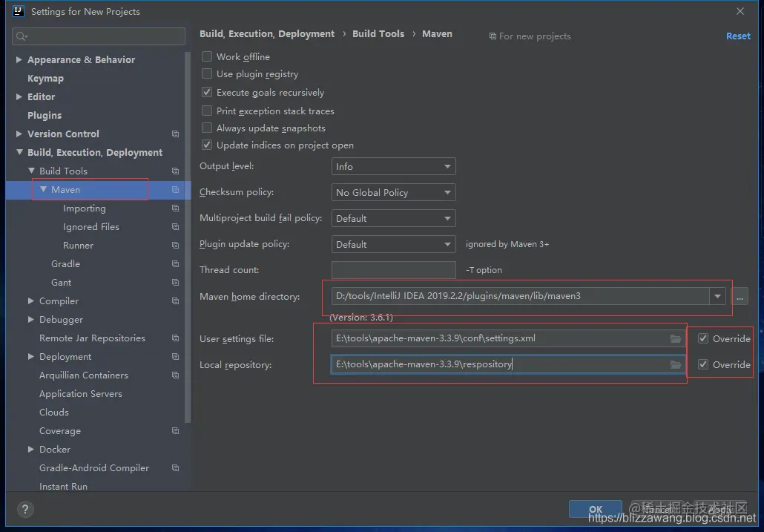Click the copy icon beside Deployment
Image resolution: width=764 pixels, height=532 pixels.
(175, 357)
